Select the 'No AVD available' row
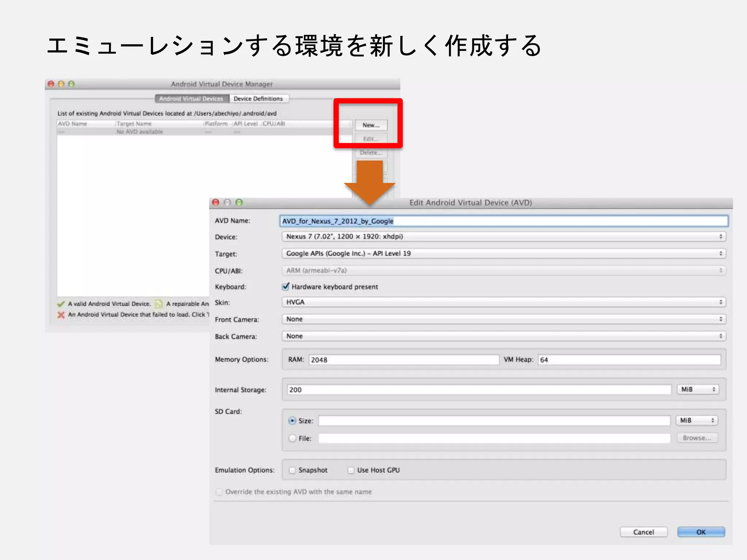 [x=204, y=132]
